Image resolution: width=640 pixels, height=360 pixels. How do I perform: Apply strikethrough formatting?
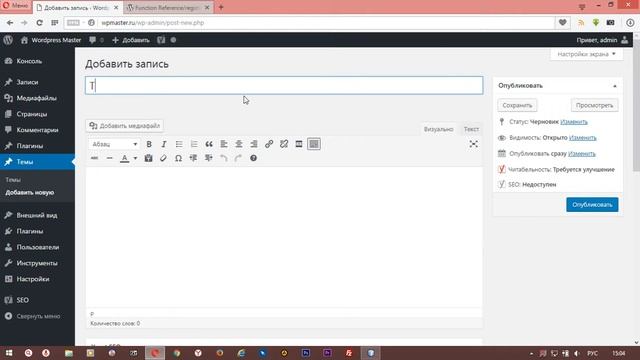94,158
